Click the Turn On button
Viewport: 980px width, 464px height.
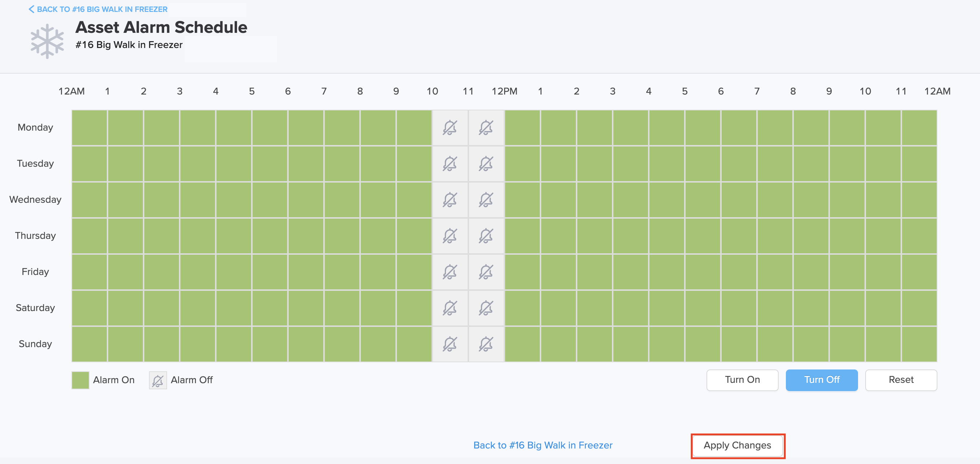(x=742, y=380)
